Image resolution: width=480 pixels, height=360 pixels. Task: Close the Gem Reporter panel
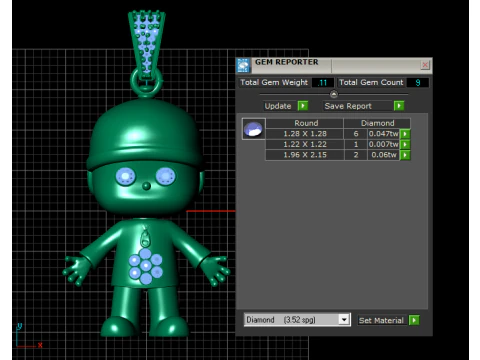tap(425, 65)
